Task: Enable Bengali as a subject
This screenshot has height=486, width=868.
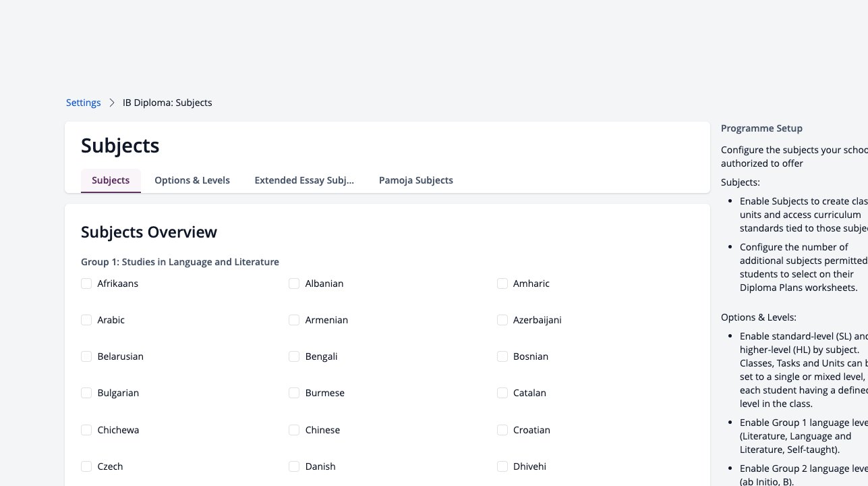Action: [x=294, y=356]
